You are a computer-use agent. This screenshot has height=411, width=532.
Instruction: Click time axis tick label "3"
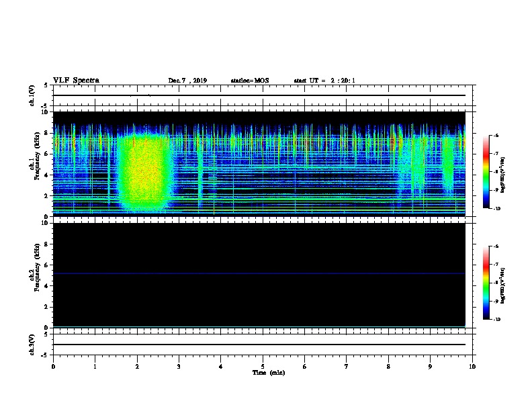point(179,367)
